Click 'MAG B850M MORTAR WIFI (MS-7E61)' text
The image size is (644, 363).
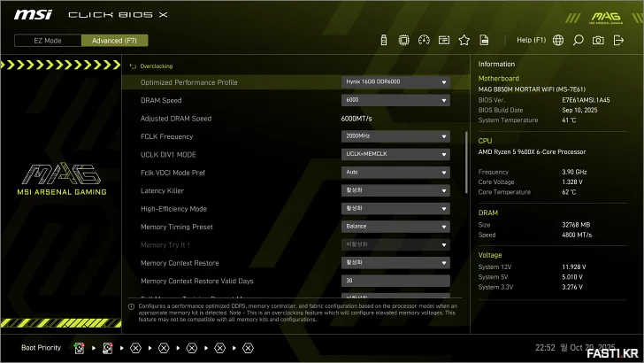[x=532, y=89]
